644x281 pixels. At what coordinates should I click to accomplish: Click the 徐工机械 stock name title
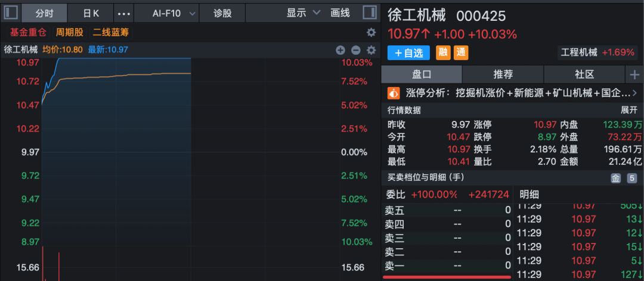pos(416,16)
